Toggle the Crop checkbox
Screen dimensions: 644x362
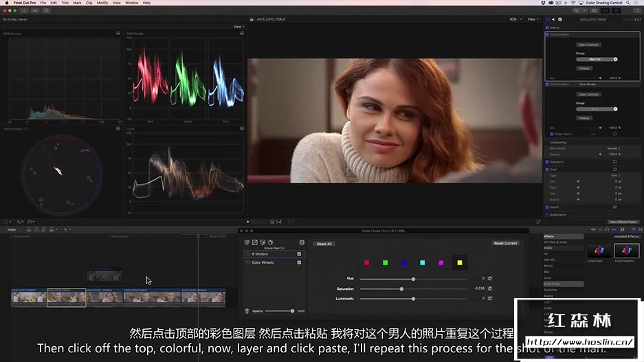[547, 170]
